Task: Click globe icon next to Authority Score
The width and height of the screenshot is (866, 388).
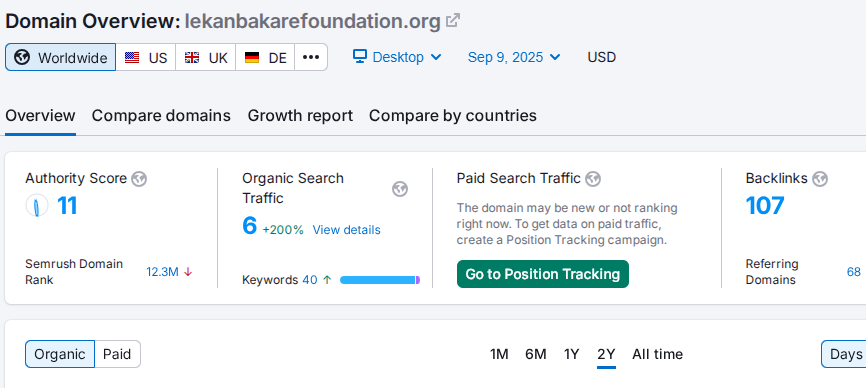Action: click(x=139, y=179)
